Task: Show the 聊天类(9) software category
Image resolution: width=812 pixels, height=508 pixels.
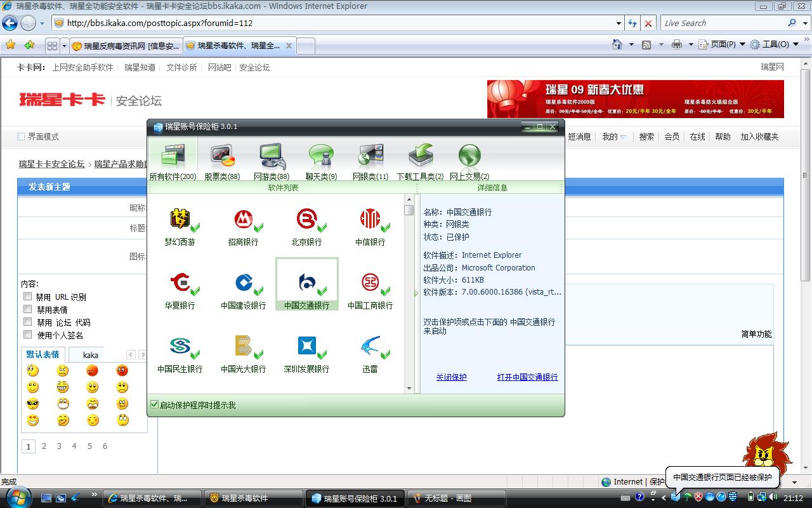Action: tap(321, 162)
